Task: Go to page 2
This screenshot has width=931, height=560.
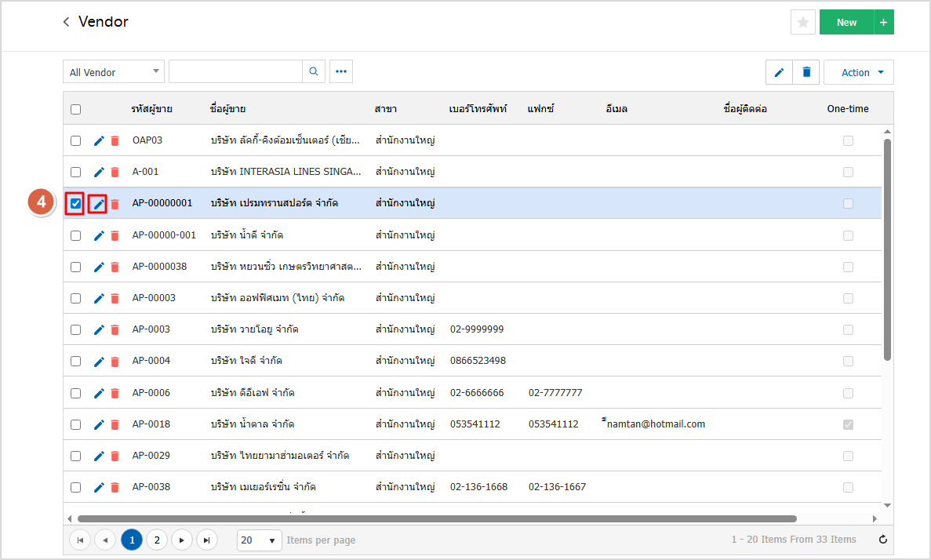Action: (x=157, y=540)
